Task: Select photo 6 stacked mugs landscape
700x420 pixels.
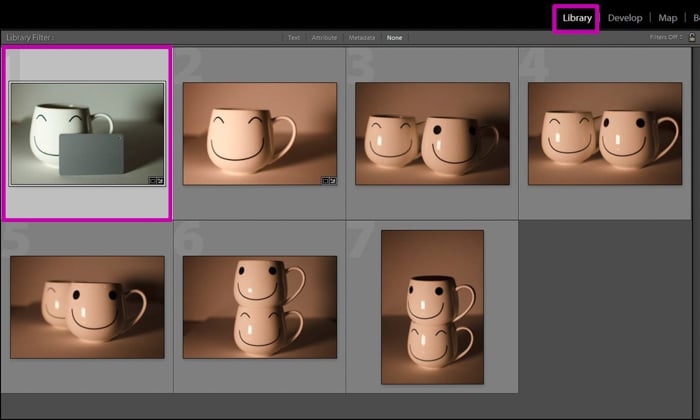Action: (x=260, y=307)
